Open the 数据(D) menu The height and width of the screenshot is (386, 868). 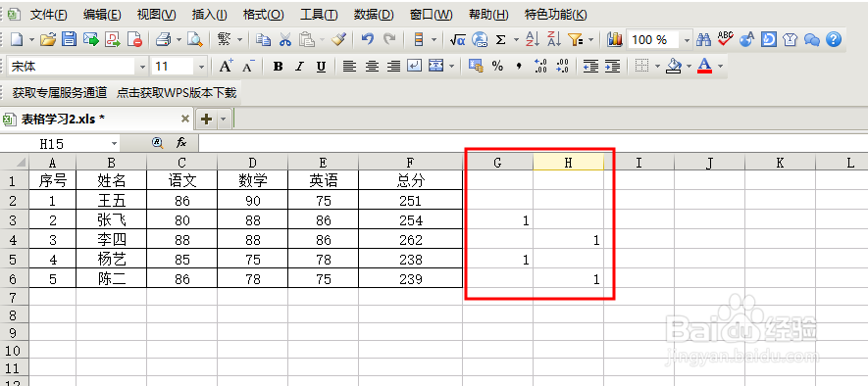(x=374, y=15)
